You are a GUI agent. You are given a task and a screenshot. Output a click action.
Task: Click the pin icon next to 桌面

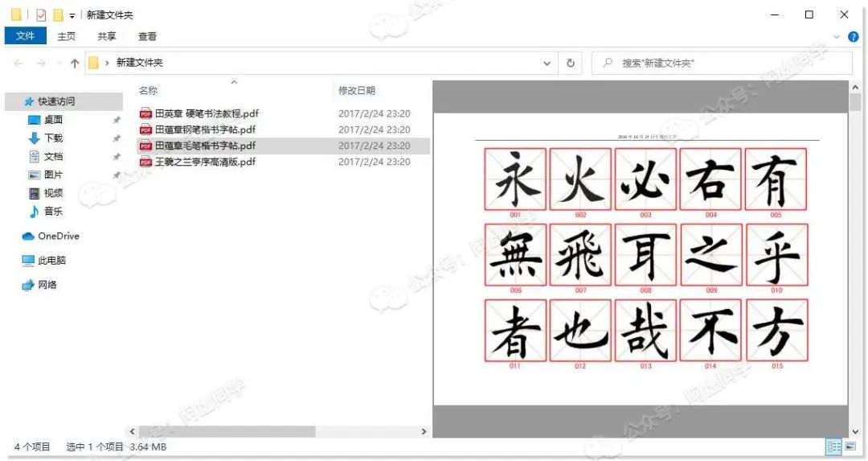pyautogui.click(x=117, y=120)
